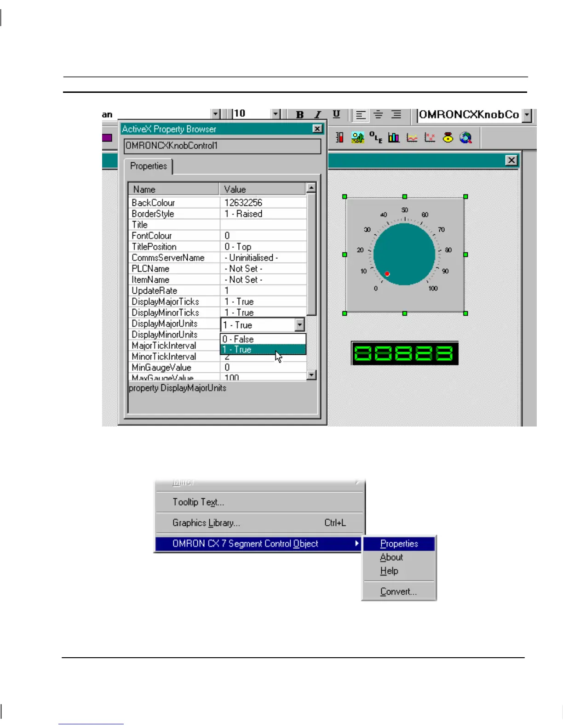Viewport: 563px width, 728px height.
Task: Select the TitlePosition property name
Action: 154,247
